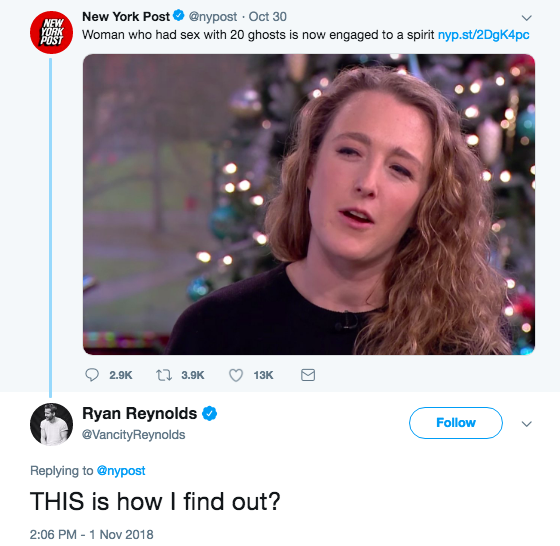
Task: Send tweet via envelope message icon
Action: [308, 375]
